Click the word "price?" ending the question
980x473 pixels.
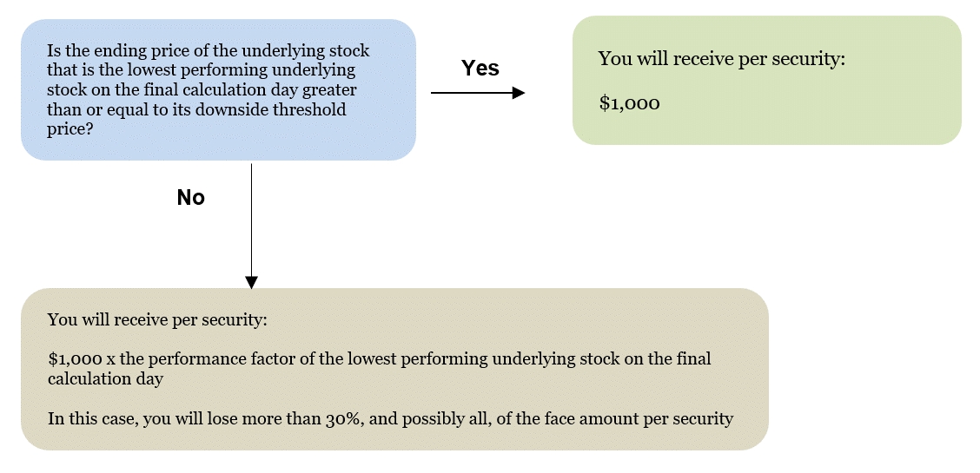tap(70, 128)
